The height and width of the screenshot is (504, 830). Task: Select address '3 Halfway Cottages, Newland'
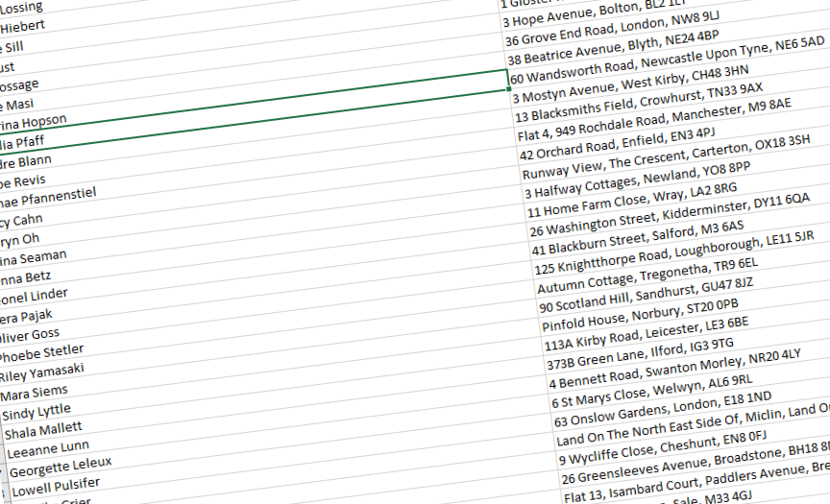pyautogui.click(x=637, y=180)
